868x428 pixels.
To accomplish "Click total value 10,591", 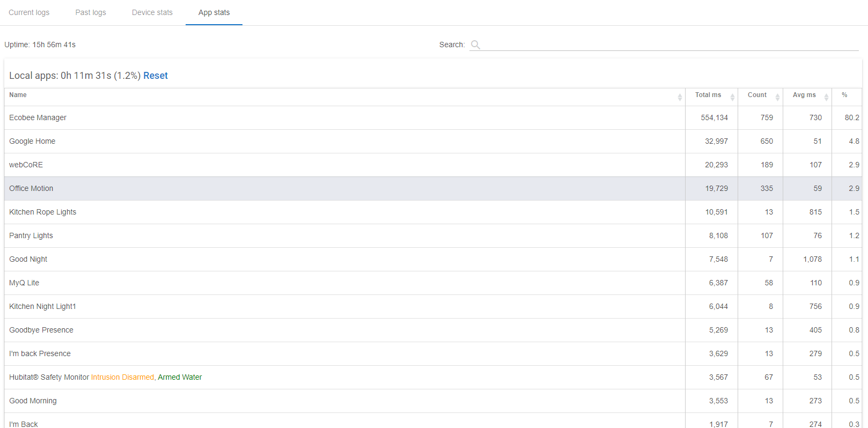I will 716,212.
